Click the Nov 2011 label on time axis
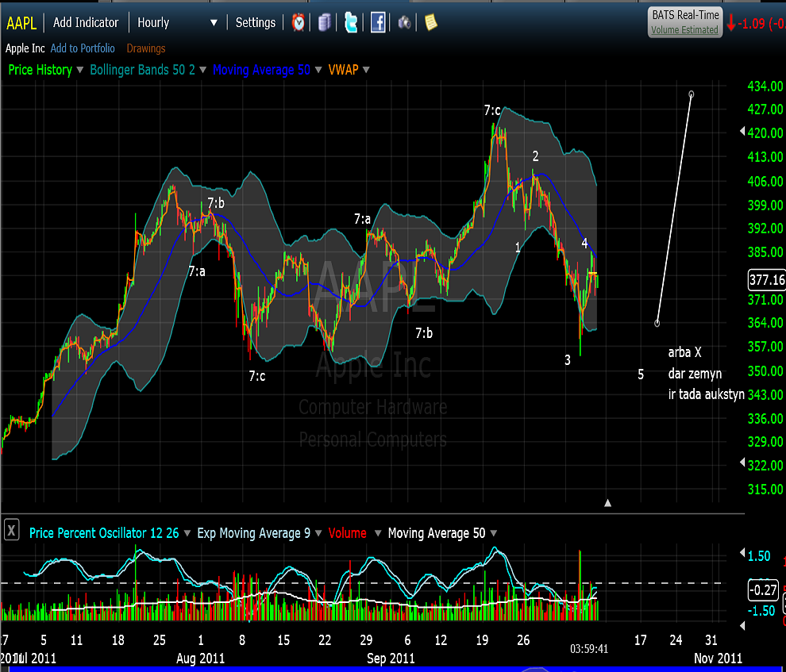The width and height of the screenshot is (786, 672). (718, 658)
